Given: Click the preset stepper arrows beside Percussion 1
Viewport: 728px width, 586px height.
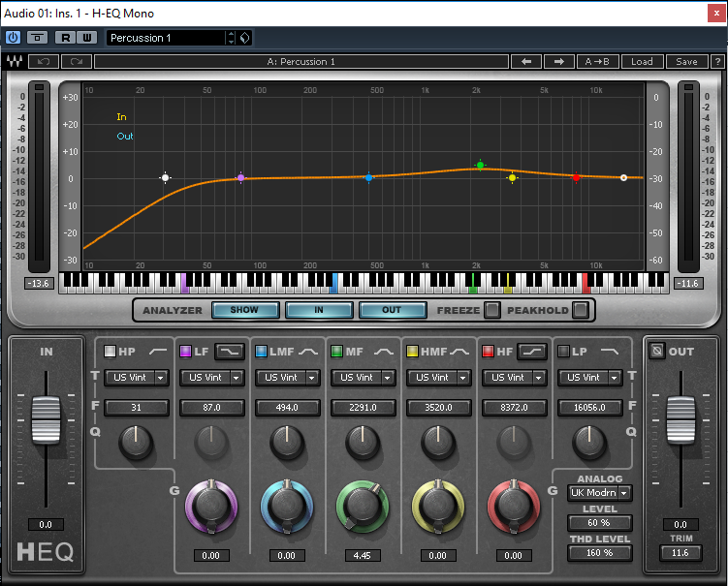Looking at the screenshot, I should coord(231,38).
